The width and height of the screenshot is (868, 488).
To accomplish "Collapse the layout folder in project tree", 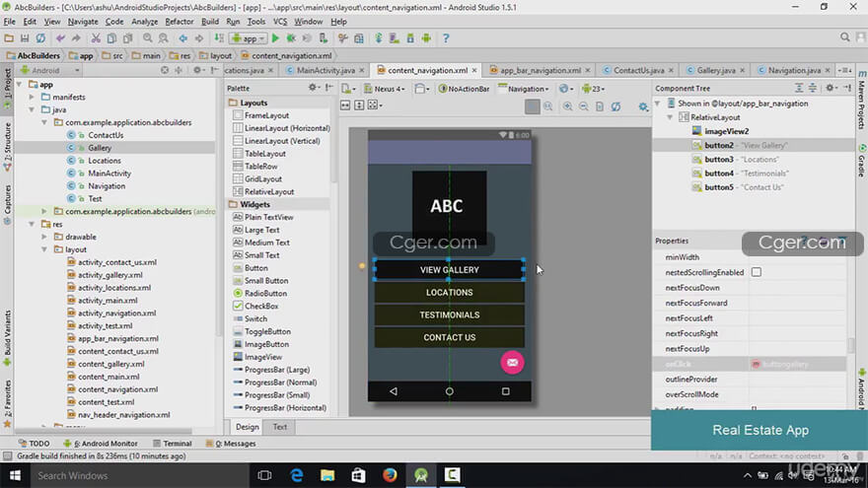I will point(44,249).
